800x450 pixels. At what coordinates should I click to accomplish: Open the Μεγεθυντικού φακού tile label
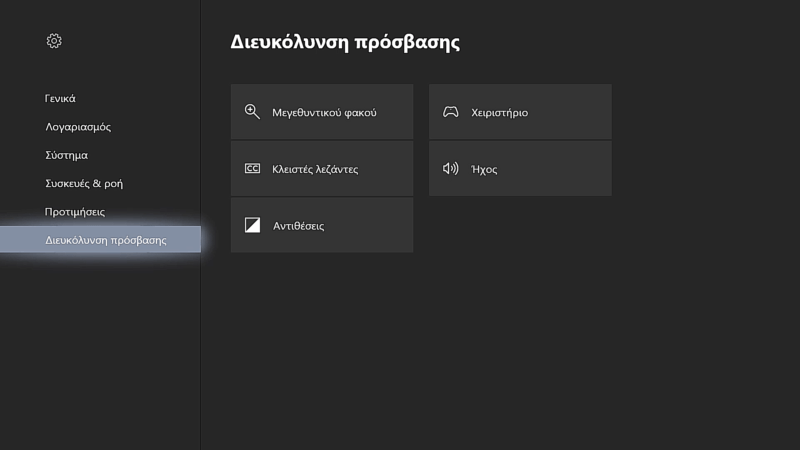point(324,113)
